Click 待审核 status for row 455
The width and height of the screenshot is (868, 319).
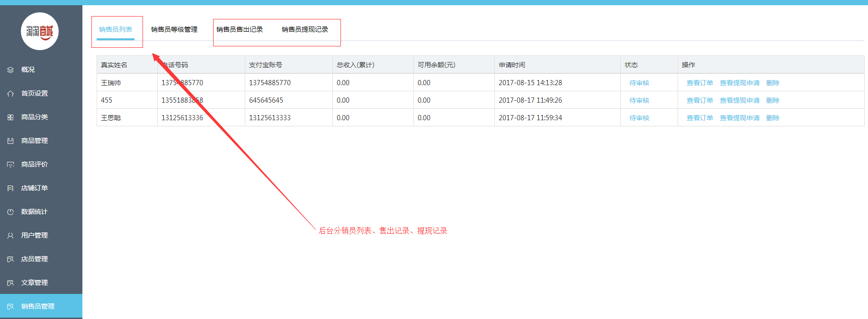point(639,100)
